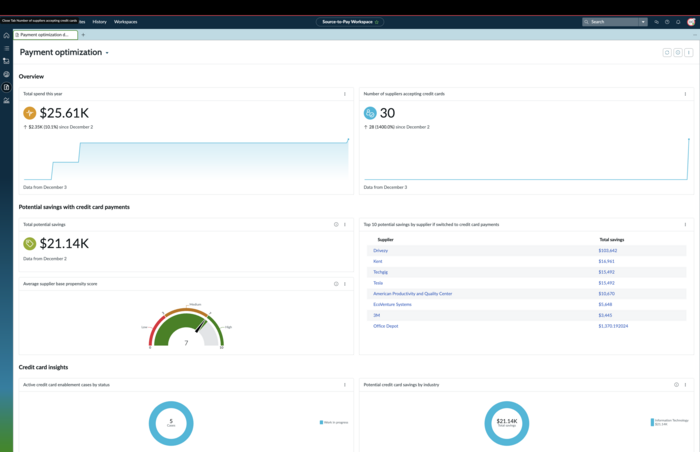
Task: Click the Work in progress legend swatch
Action: coord(321,422)
